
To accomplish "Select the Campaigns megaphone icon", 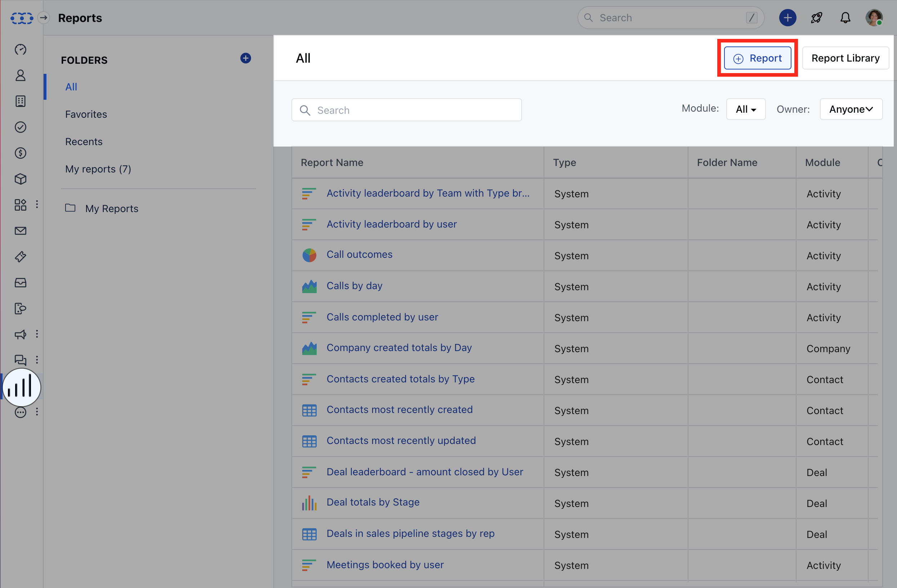I will click(20, 334).
